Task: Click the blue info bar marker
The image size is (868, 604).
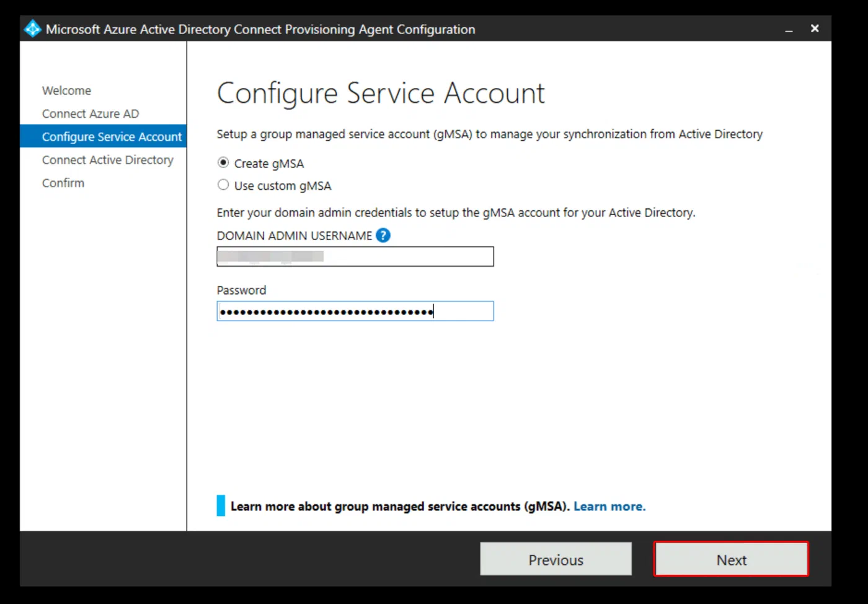Action: [x=221, y=505]
